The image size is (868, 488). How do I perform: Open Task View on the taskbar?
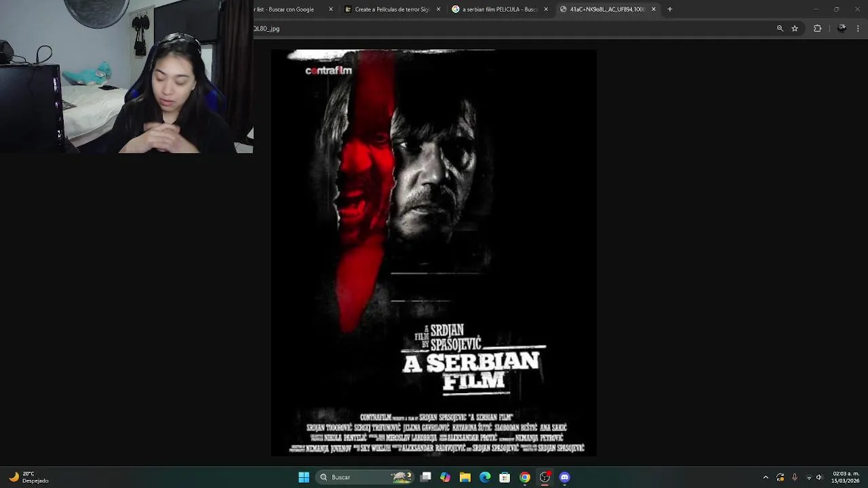[425, 477]
